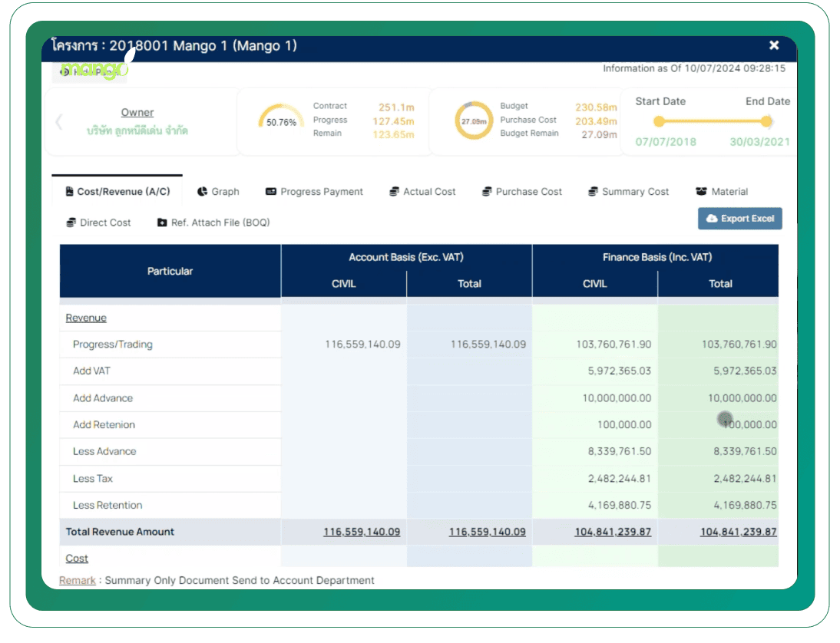Click the Remark link at the bottom
Image resolution: width=840 pixels, height=643 pixels.
[78, 580]
